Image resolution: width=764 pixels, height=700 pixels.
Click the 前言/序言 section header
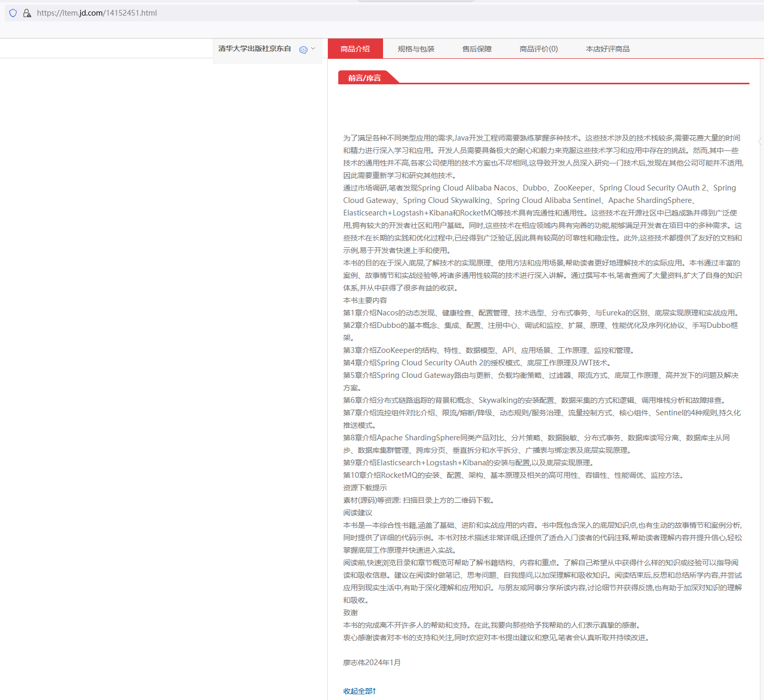(x=364, y=78)
